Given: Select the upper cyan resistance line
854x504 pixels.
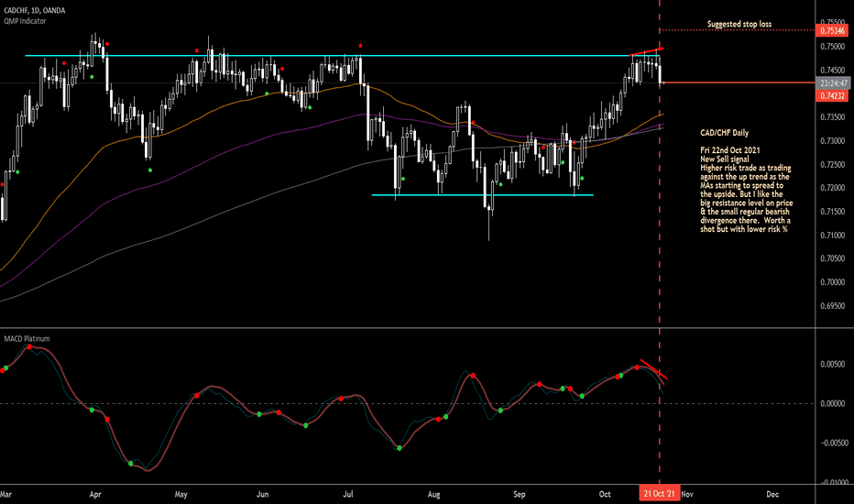Looking at the screenshot, I should pos(342,56).
